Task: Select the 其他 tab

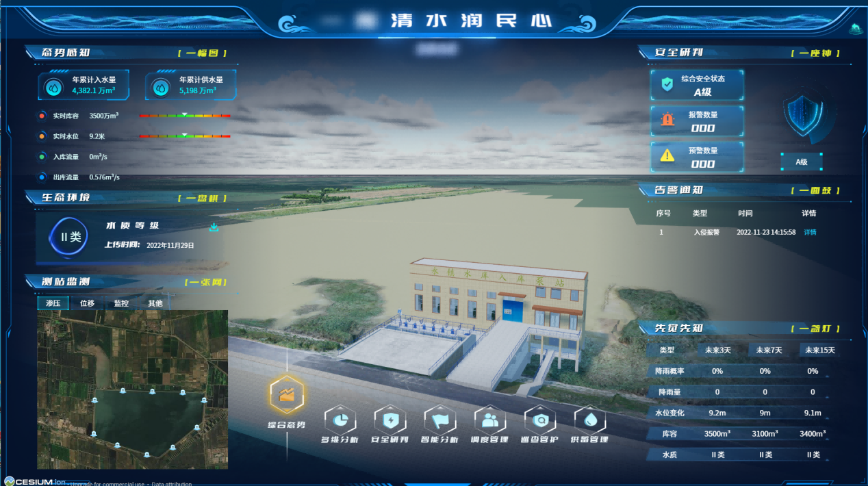Action: click(x=155, y=303)
